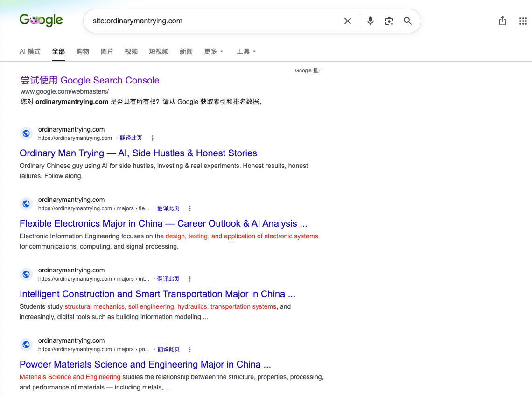
Task: Open Powder Materials Science and Engineering link
Action: [x=145, y=365]
